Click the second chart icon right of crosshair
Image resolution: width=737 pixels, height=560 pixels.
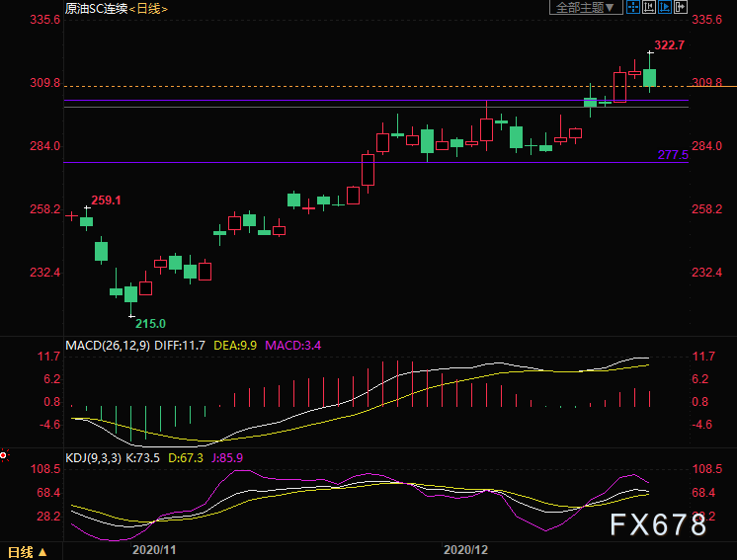[x=651, y=8]
